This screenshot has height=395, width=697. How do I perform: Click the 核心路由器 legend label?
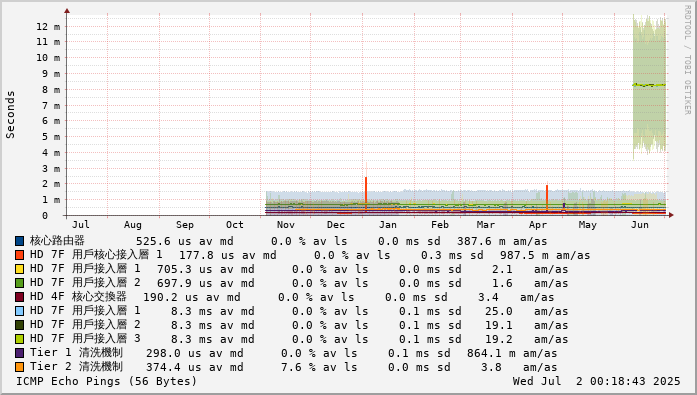[x=57, y=241]
